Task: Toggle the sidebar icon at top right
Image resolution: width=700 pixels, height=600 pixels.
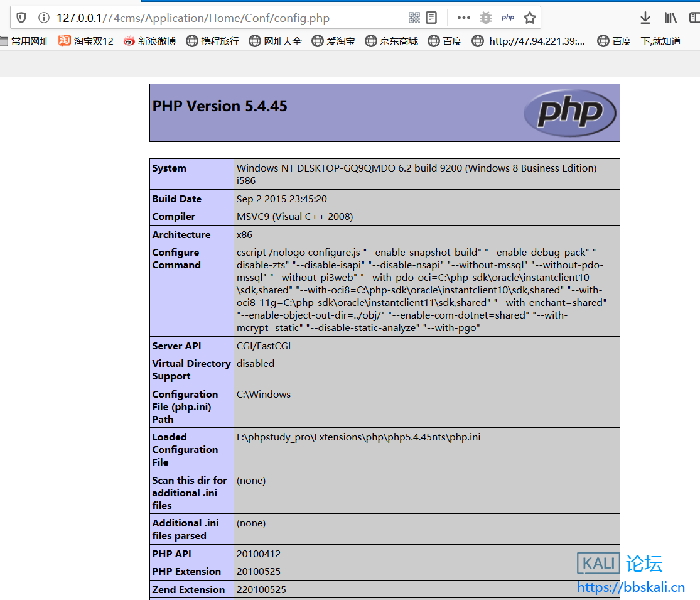Action: pyautogui.click(x=694, y=18)
